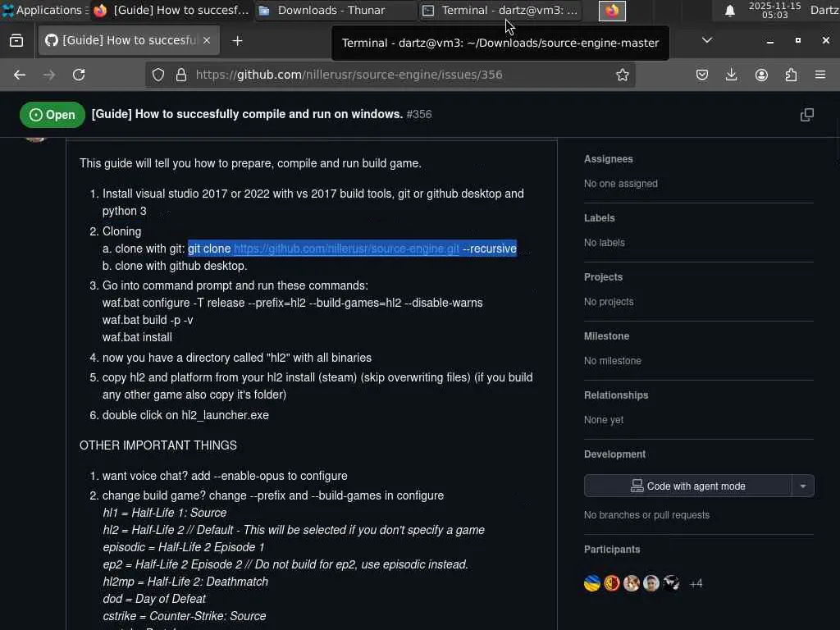The height and width of the screenshot is (630, 840).
Task: Click the Development sidebar heading
Action: point(614,454)
